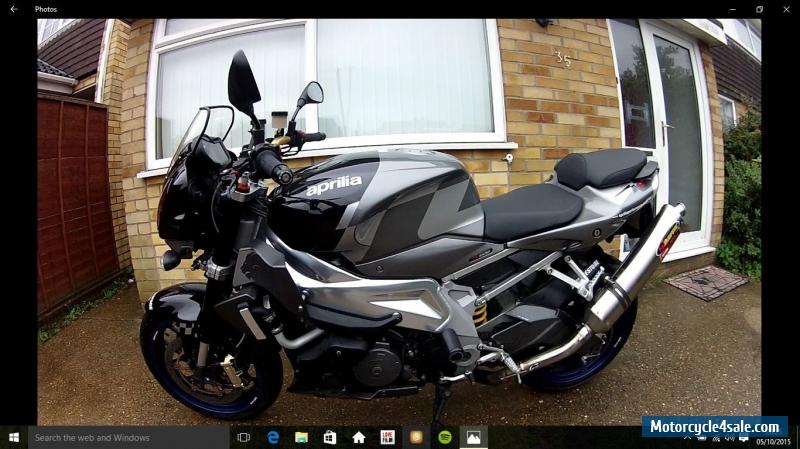Click the Photos title in the title bar
The width and height of the screenshot is (800, 449).
tap(46, 9)
